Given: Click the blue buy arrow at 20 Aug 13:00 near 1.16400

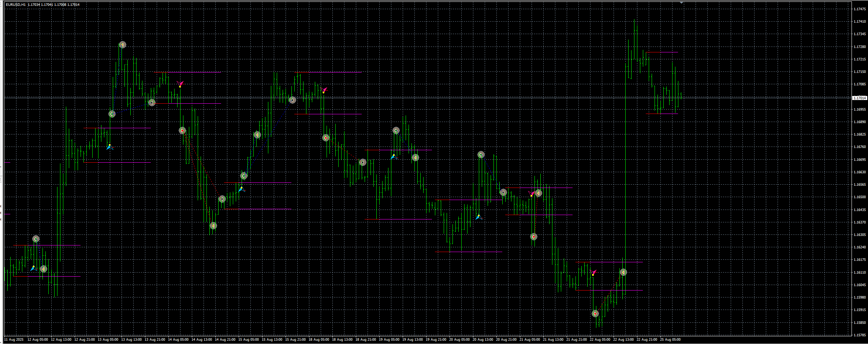Looking at the screenshot, I should coord(479,217).
